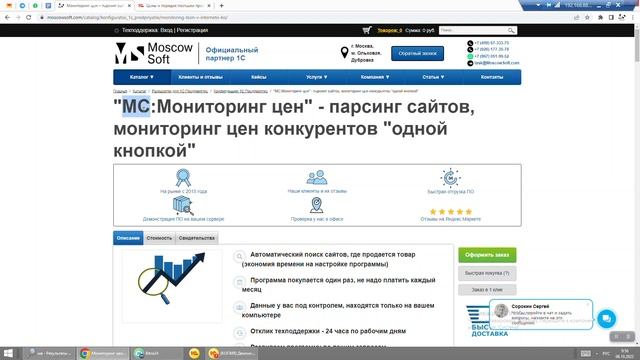Switch to the Описание tab
This screenshot has height=360, width=640.
tap(128, 238)
